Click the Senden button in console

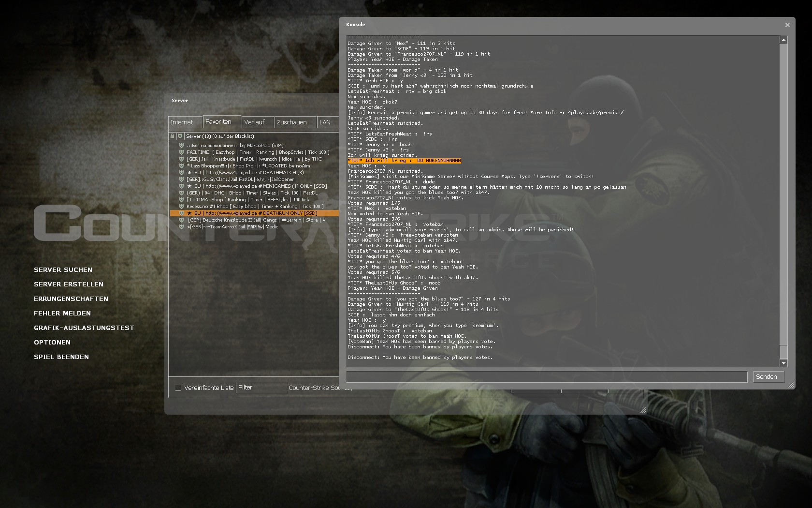point(768,376)
